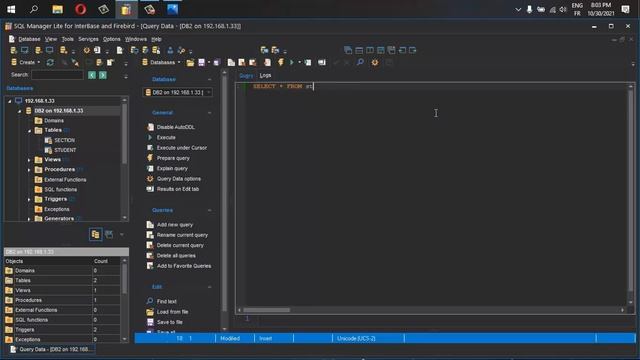Click Execute under Cursor link

(182, 148)
